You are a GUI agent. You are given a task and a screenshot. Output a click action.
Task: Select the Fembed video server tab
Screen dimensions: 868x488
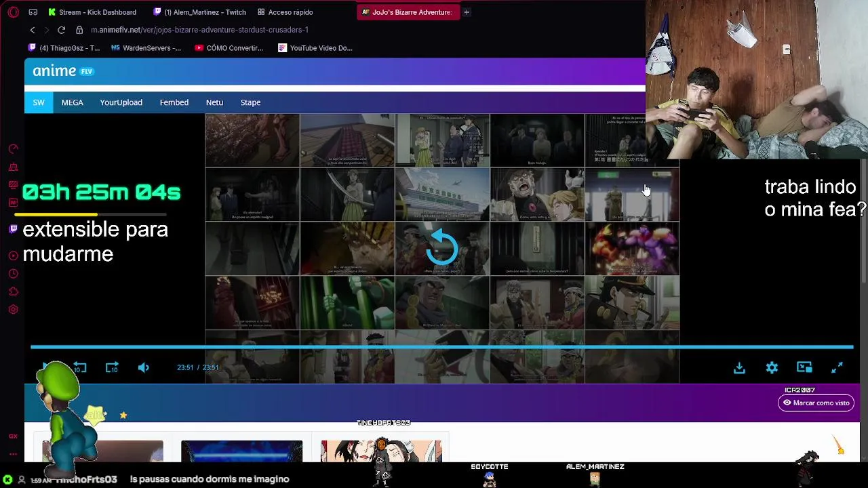[174, 102]
